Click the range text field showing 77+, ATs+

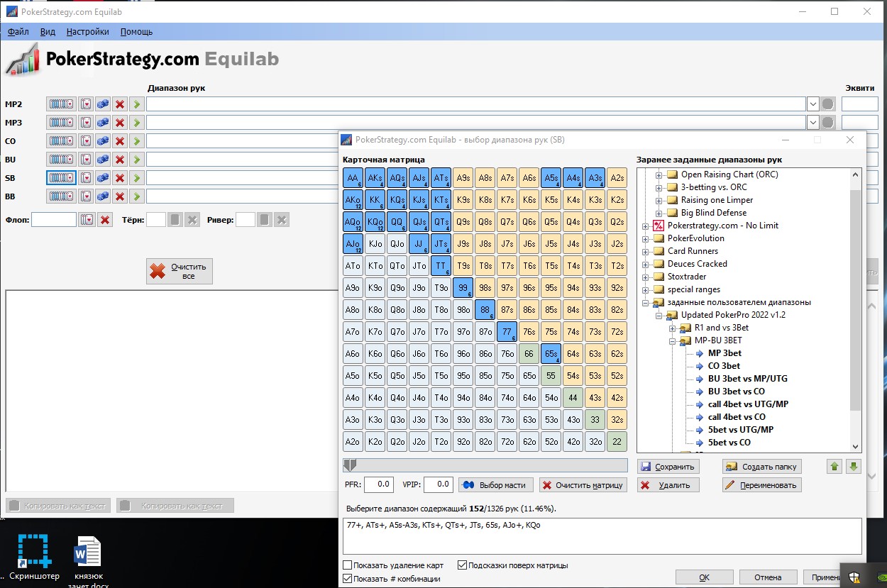point(602,536)
